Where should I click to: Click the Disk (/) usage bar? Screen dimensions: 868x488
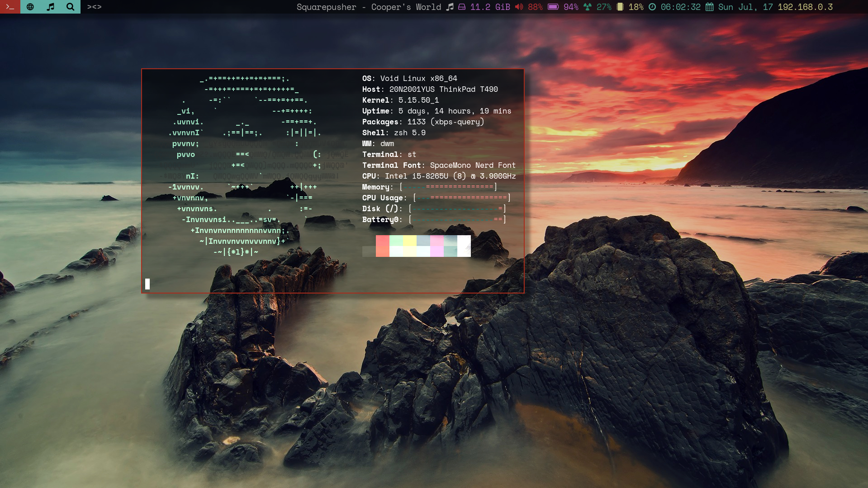457,208
